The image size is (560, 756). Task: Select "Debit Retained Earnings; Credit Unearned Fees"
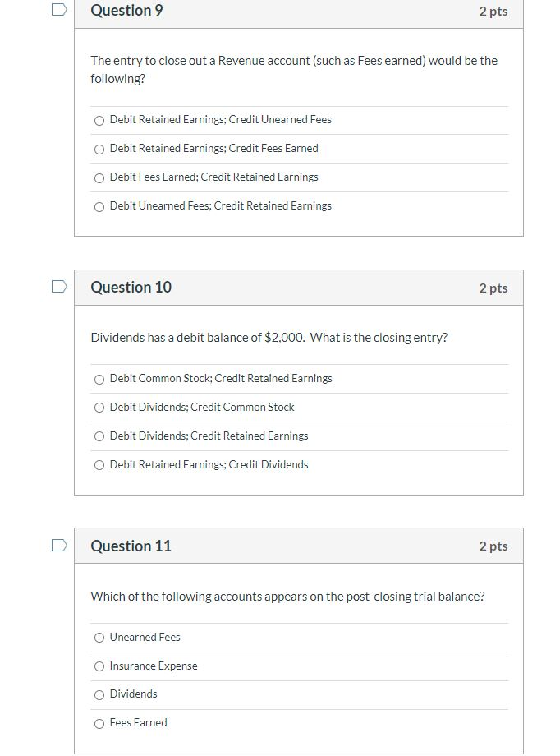[99, 120]
